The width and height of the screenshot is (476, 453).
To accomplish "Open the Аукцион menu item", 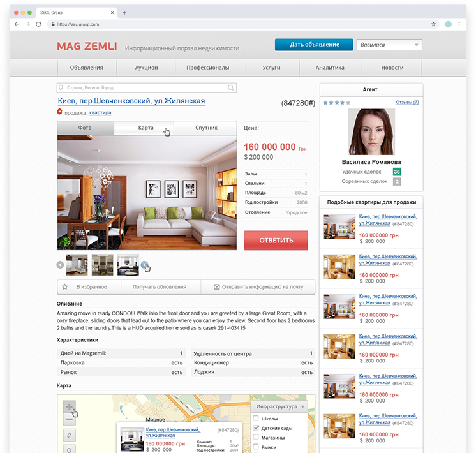I will click(x=146, y=68).
